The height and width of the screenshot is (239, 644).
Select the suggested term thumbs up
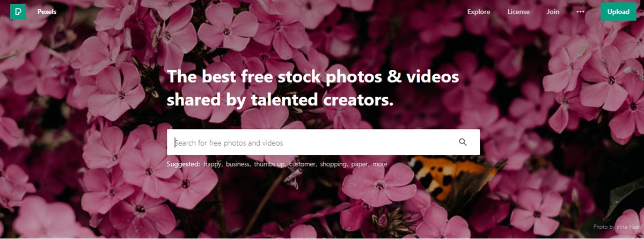269,164
